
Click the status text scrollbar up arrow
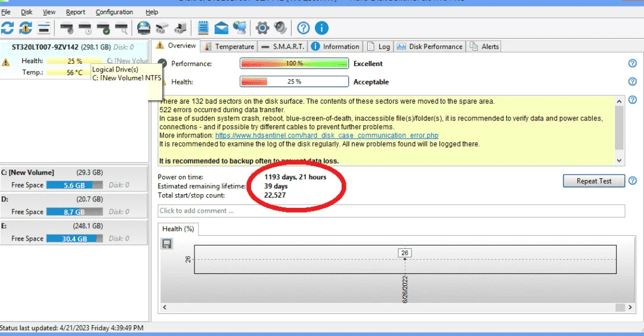click(620, 101)
